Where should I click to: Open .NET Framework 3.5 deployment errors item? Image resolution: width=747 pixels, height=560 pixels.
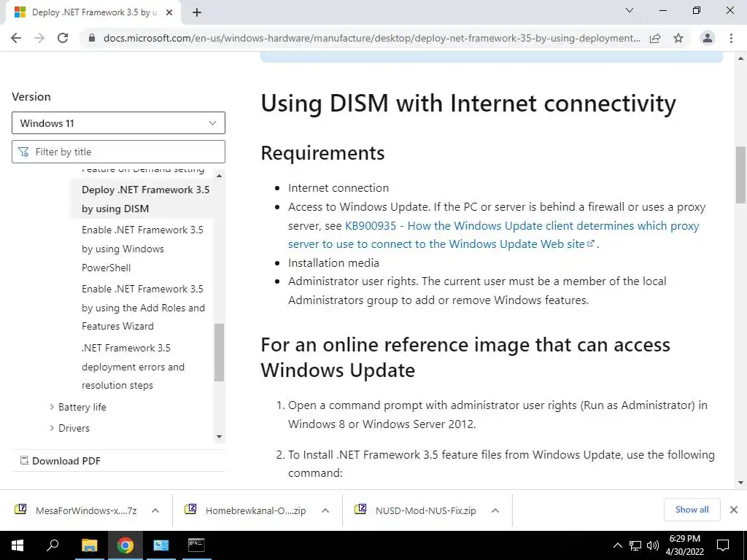coord(133,367)
